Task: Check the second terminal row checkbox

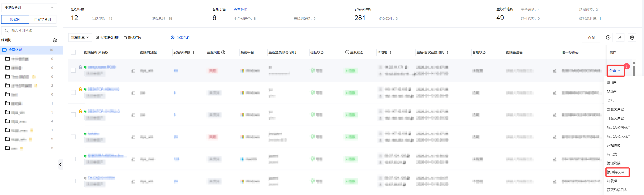Action: 73,92
